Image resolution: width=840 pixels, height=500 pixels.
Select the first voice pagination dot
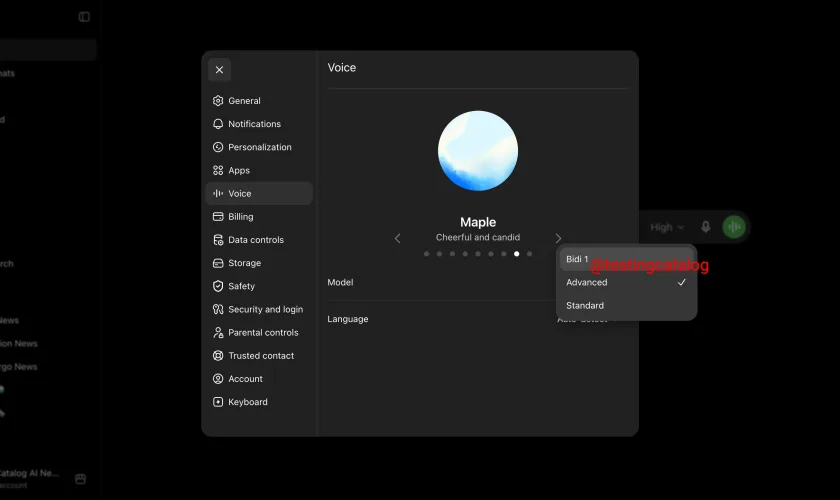tap(426, 254)
